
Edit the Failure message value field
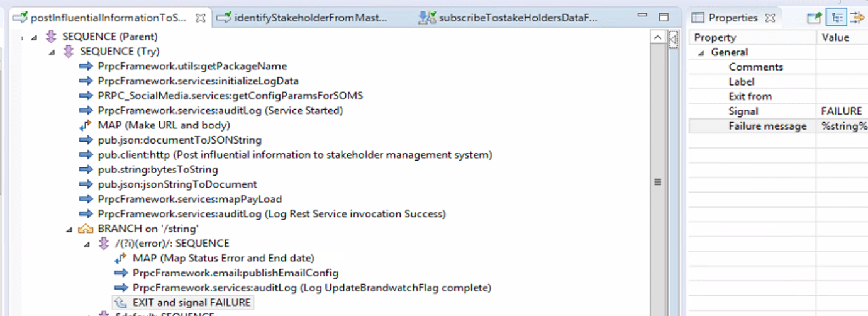[843, 126]
